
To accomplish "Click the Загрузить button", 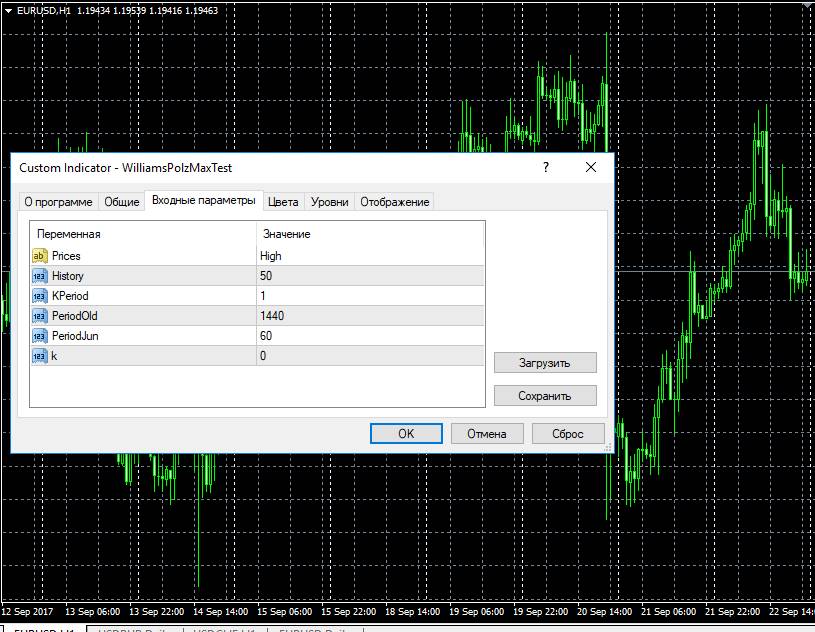I will (545, 363).
